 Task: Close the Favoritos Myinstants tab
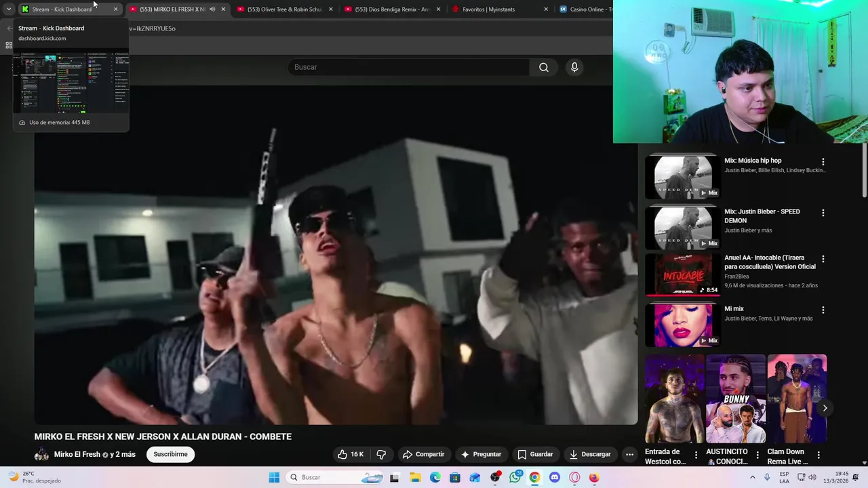(x=546, y=9)
